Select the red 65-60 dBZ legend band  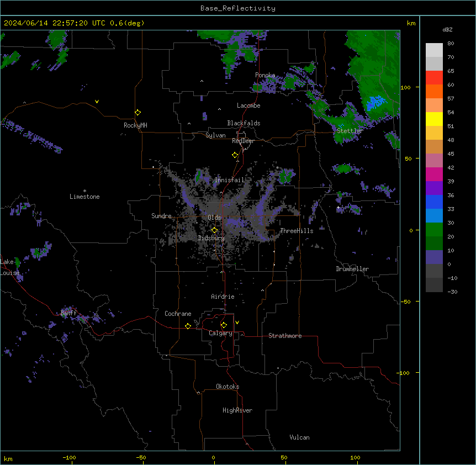[x=434, y=78]
